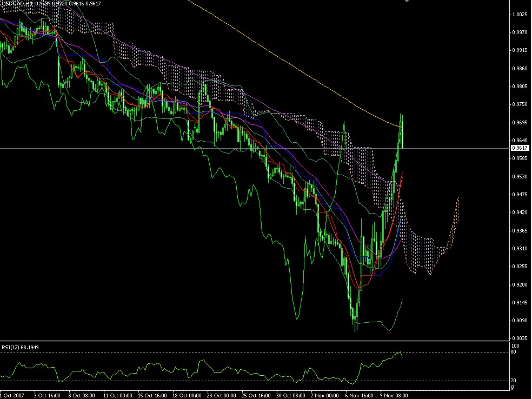Click the 30 Oct 08:00 time label

291,396
